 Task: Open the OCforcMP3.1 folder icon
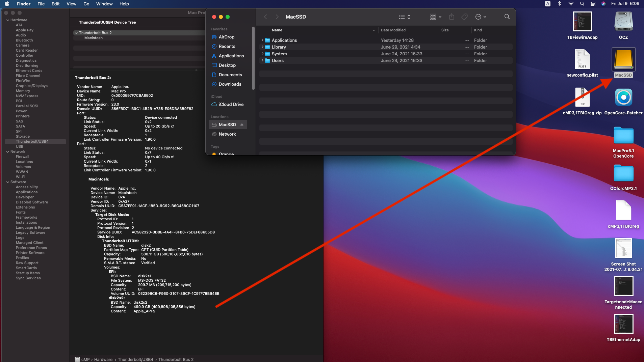623,173
